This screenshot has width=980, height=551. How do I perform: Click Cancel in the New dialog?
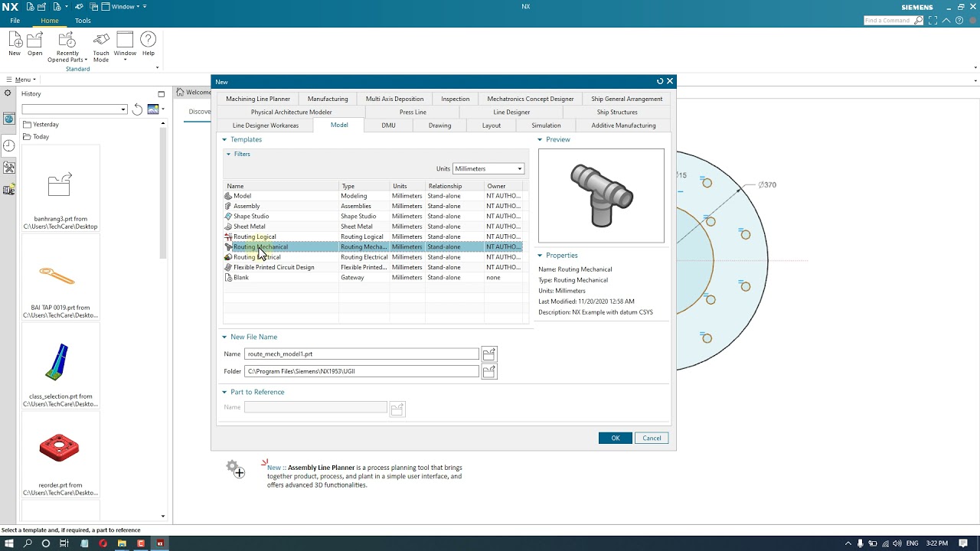[652, 438]
